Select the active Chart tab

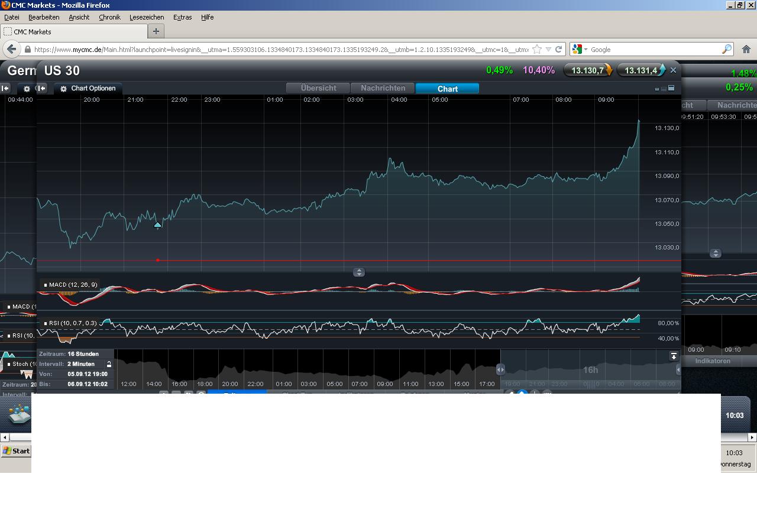coord(447,88)
